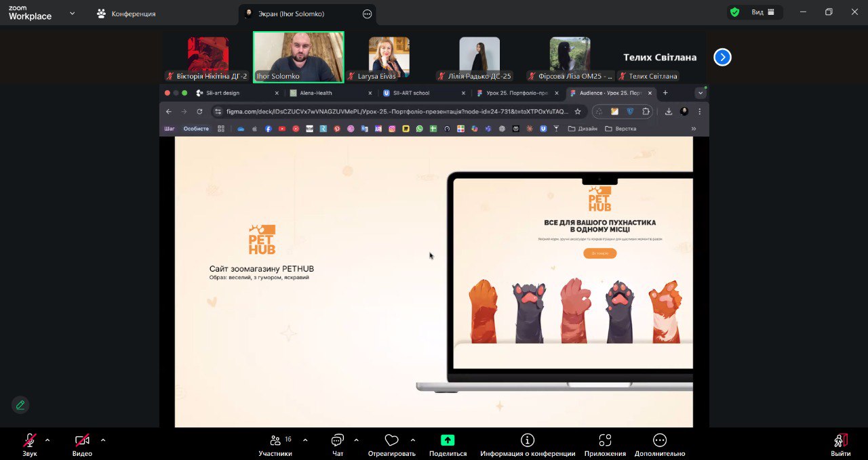Select Larysa Eivas video thumbnail
This screenshot has width=868, height=460.
[389, 58]
